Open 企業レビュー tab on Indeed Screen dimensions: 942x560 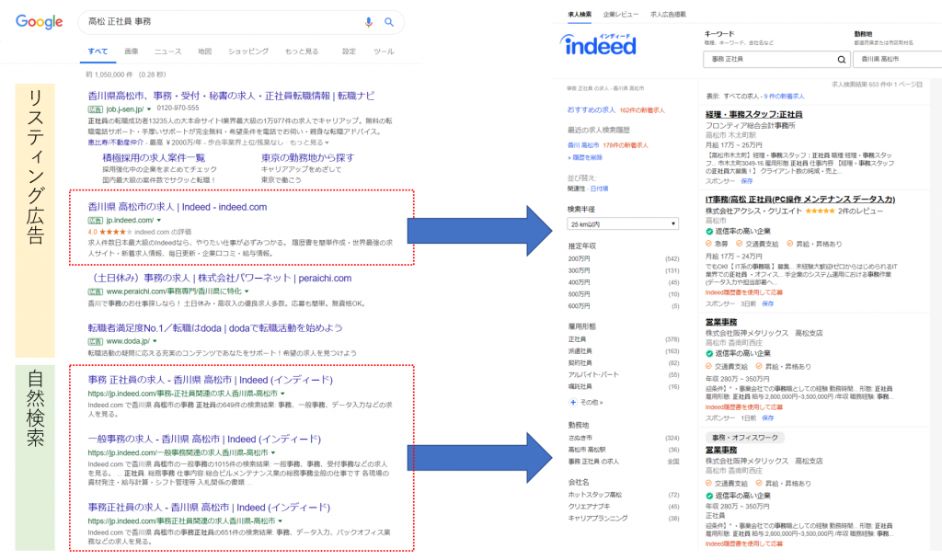(621, 15)
